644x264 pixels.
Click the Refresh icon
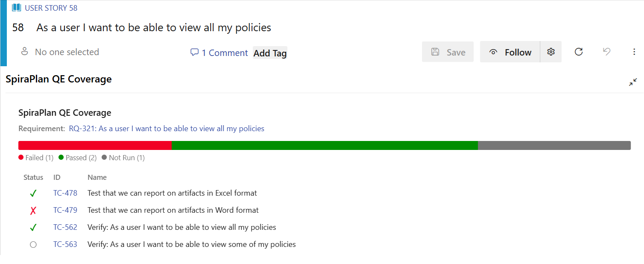coord(579,52)
